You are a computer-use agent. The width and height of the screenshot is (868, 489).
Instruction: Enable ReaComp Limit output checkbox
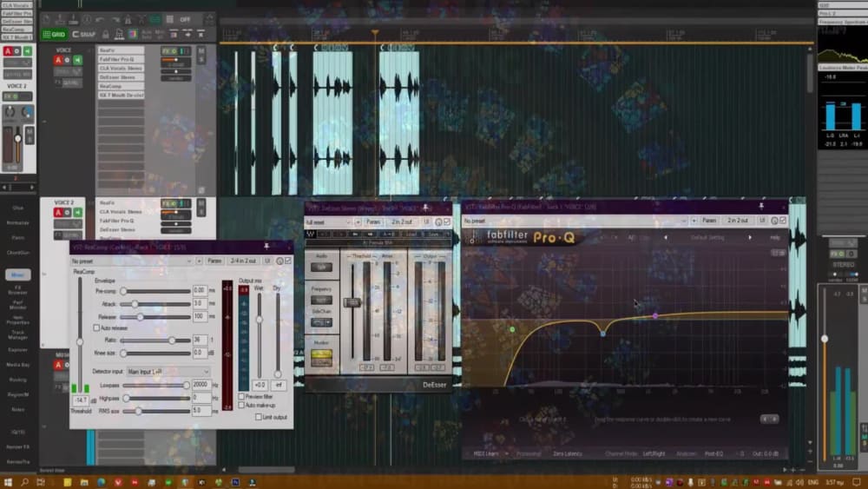pyautogui.click(x=259, y=417)
